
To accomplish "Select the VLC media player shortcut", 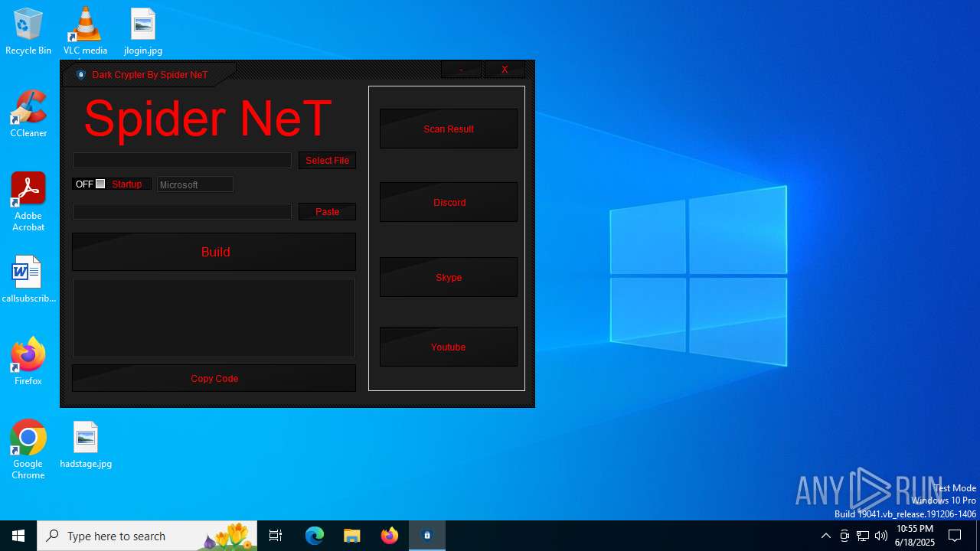I will click(x=85, y=32).
